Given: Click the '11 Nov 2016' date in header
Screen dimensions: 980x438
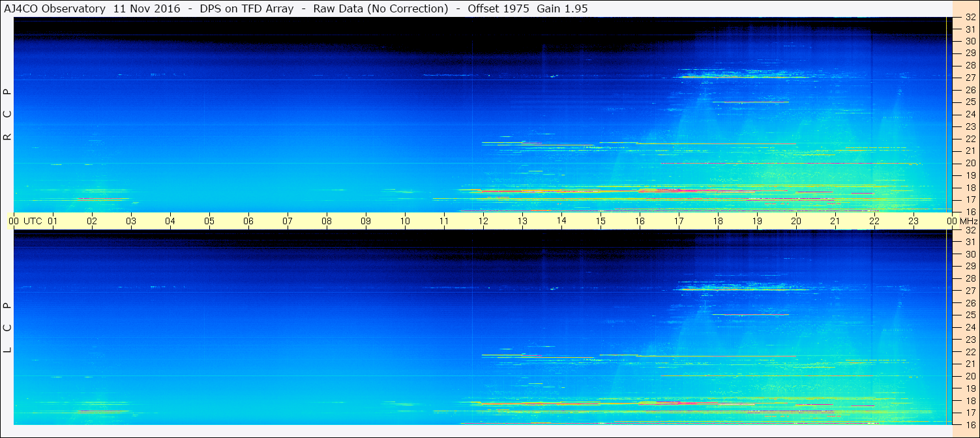Looking at the screenshot, I should [147, 8].
